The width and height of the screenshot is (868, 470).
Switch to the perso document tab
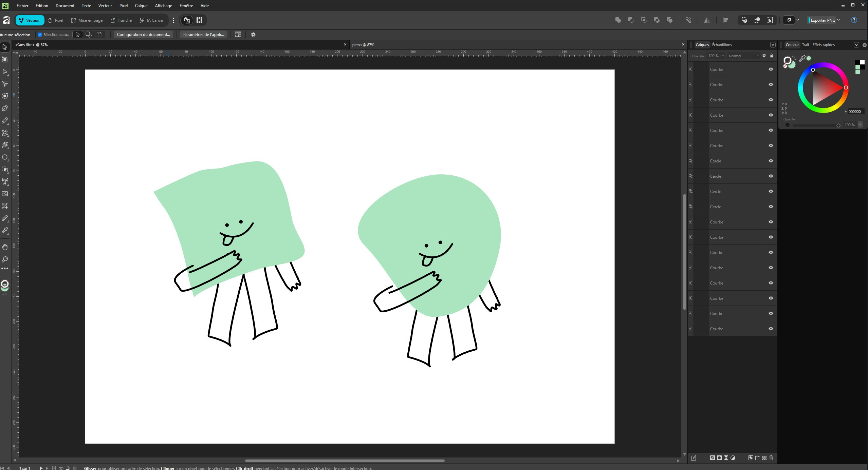click(x=363, y=45)
